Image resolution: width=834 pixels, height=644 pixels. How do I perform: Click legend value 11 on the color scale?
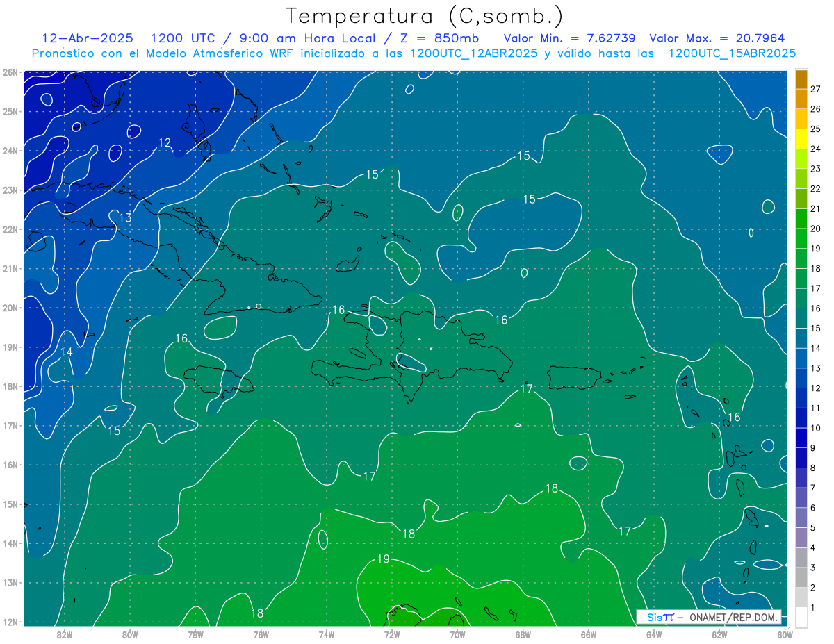[815, 408]
